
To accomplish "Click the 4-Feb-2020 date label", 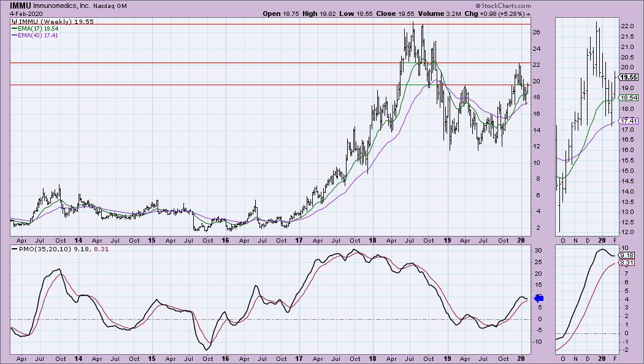I will (x=26, y=13).
